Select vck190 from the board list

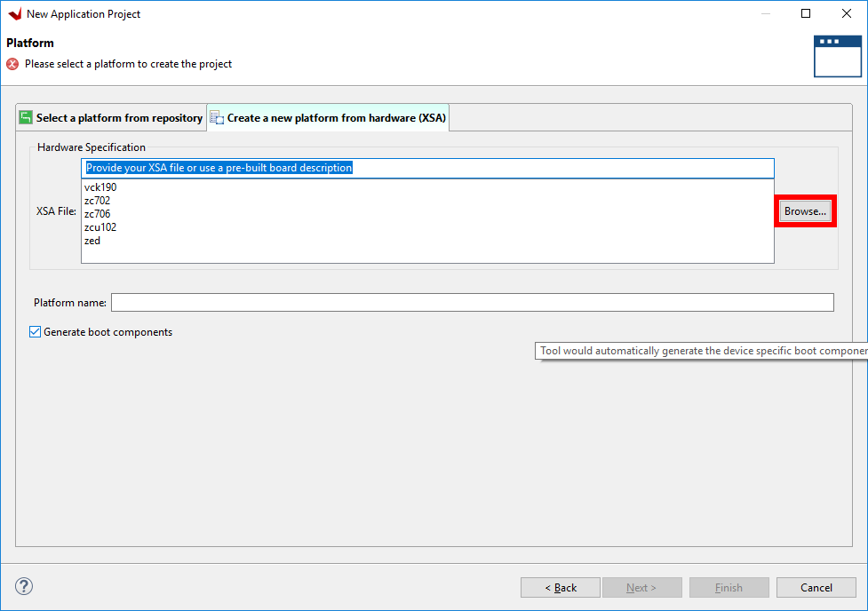tap(100, 187)
